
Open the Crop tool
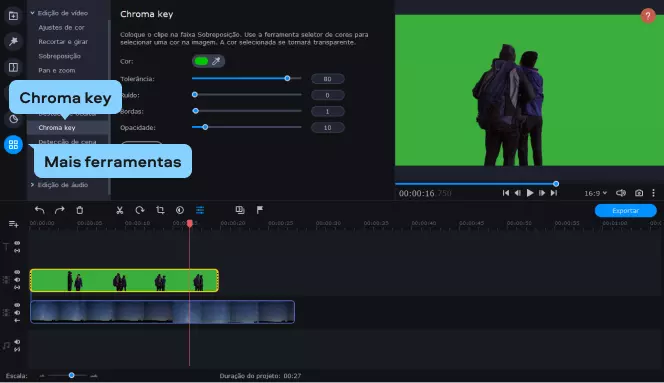tap(160, 210)
